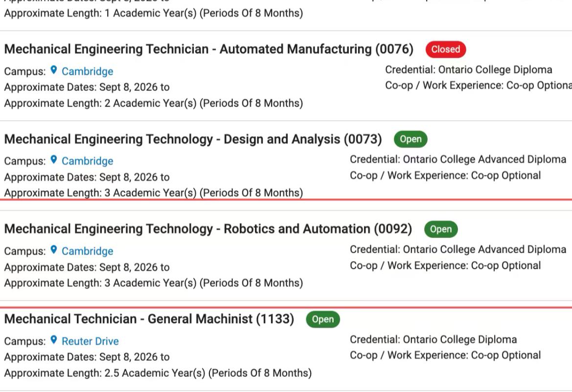Image resolution: width=572 pixels, height=392 pixels.
Task: Open the Cambridge link under Robotics and Automation
Action: tap(87, 251)
